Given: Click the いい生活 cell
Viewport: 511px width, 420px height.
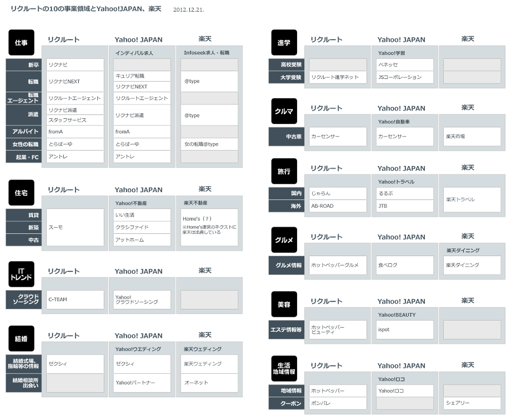Looking at the screenshot, I should (x=142, y=215).
